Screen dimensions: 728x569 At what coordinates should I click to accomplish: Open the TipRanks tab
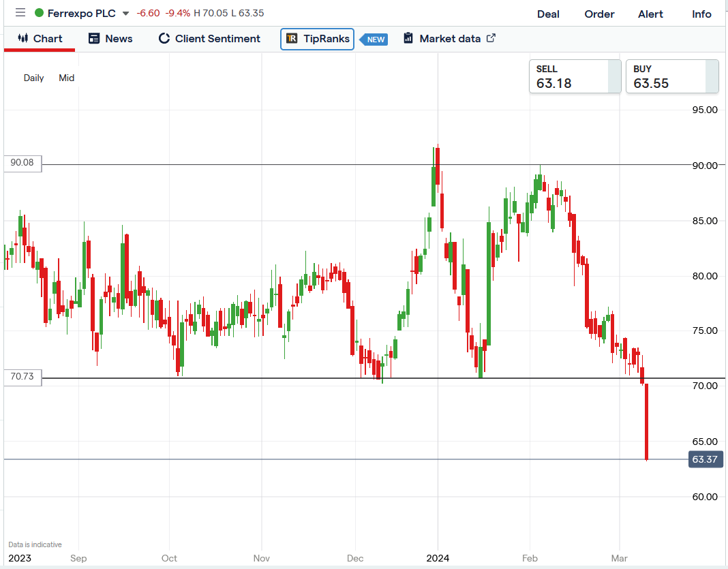pyautogui.click(x=317, y=39)
